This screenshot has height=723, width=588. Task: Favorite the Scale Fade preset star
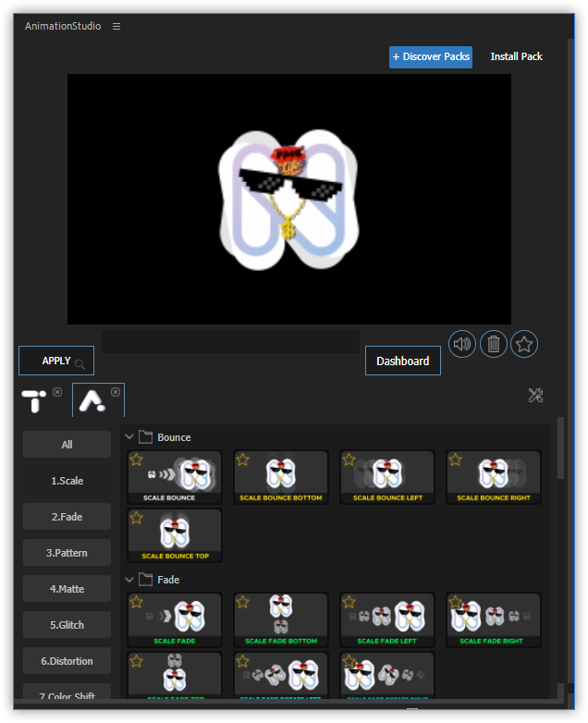click(137, 602)
